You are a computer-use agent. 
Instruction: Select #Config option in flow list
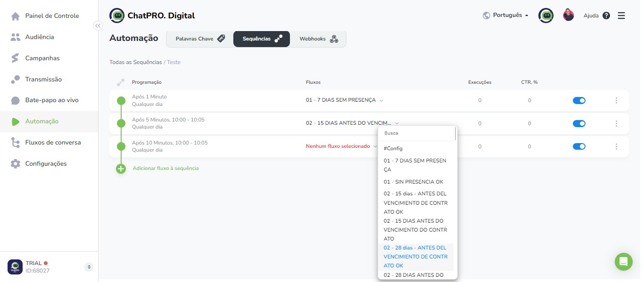tap(416, 149)
